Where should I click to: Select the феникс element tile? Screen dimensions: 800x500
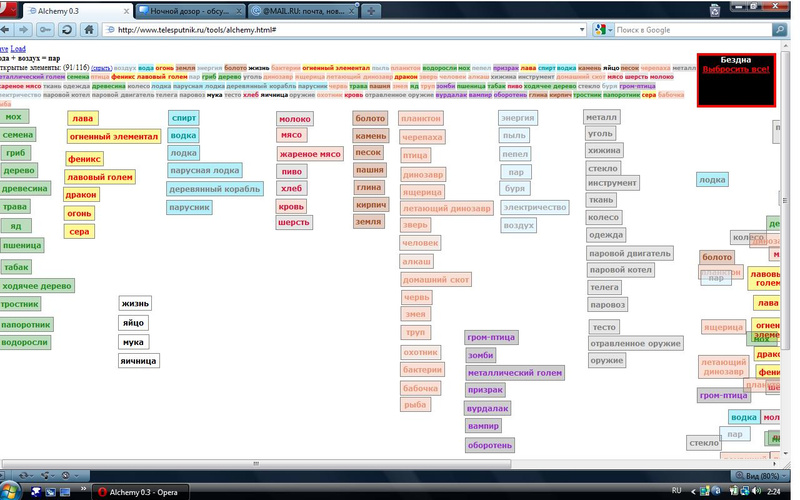[x=85, y=158]
